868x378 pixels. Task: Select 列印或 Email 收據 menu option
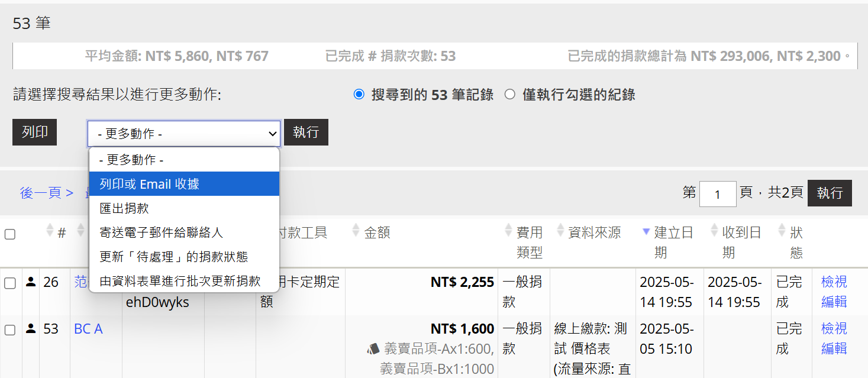coord(150,184)
